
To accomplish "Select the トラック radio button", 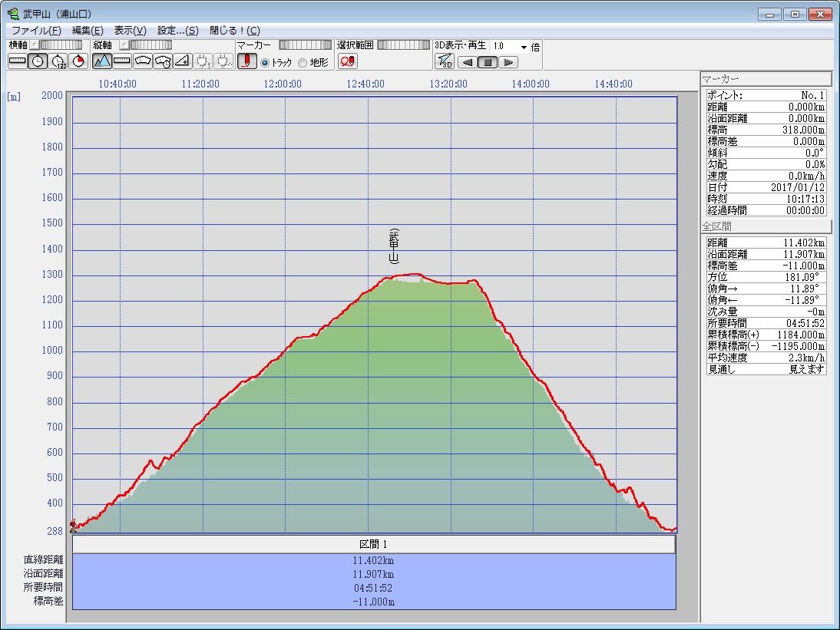I will pyautogui.click(x=265, y=63).
